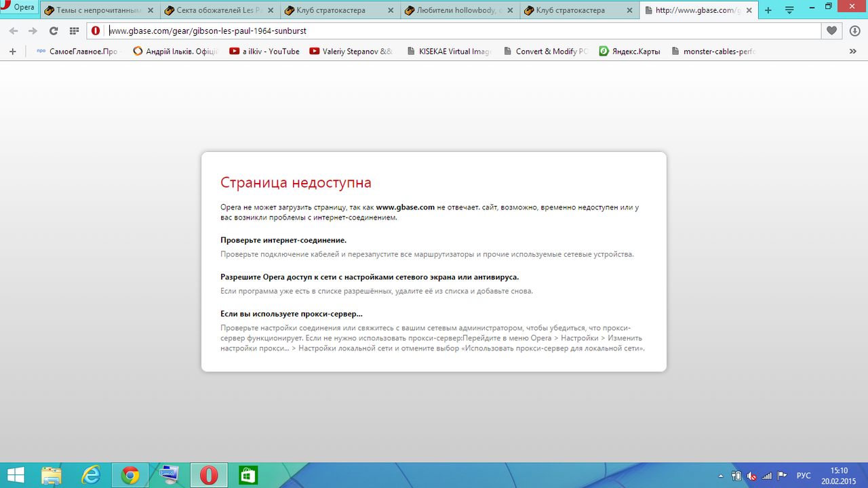Open File Explorer from taskbar
This screenshot has height=488, width=868.
(52, 475)
